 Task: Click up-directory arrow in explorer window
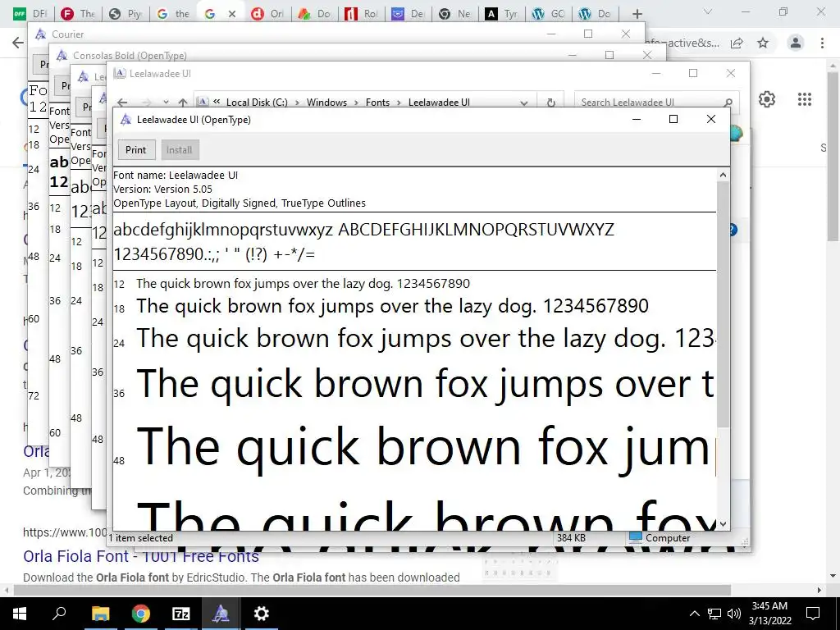point(183,103)
